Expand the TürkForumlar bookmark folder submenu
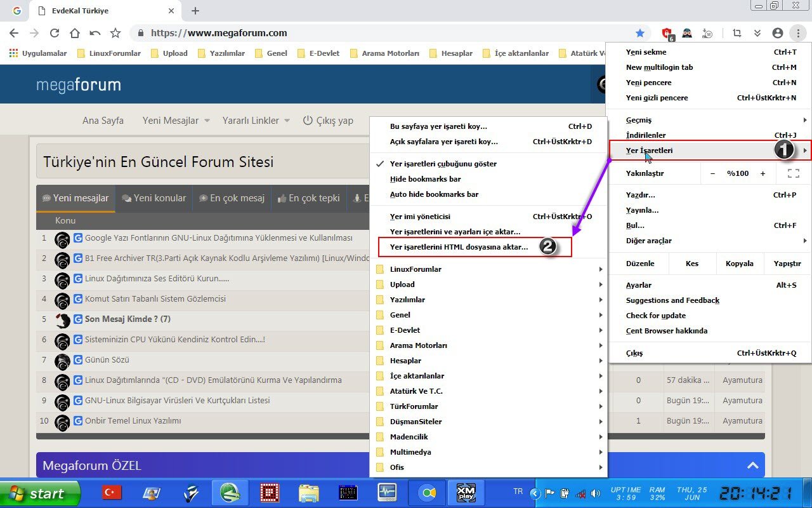The image size is (812, 508). [x=488, y=406]
